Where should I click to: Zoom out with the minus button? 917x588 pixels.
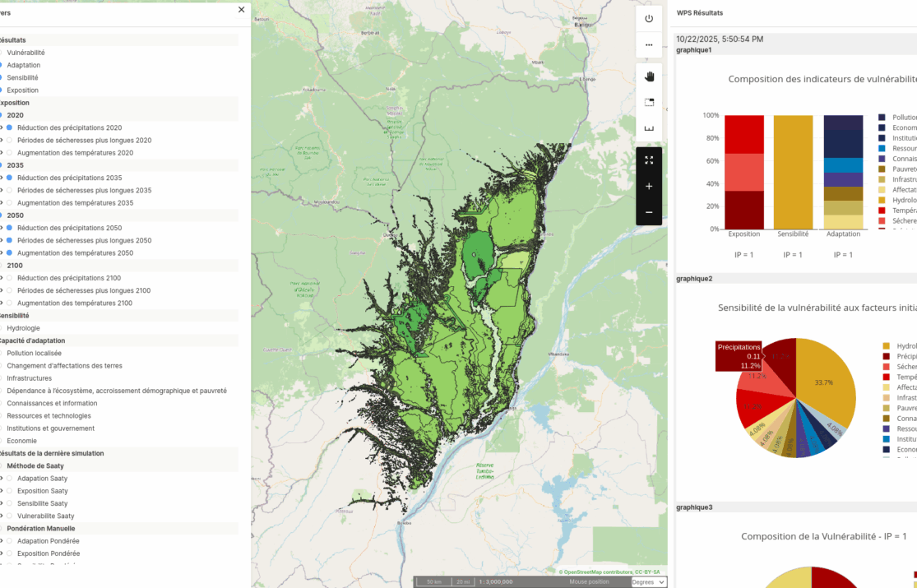[649, 212]
